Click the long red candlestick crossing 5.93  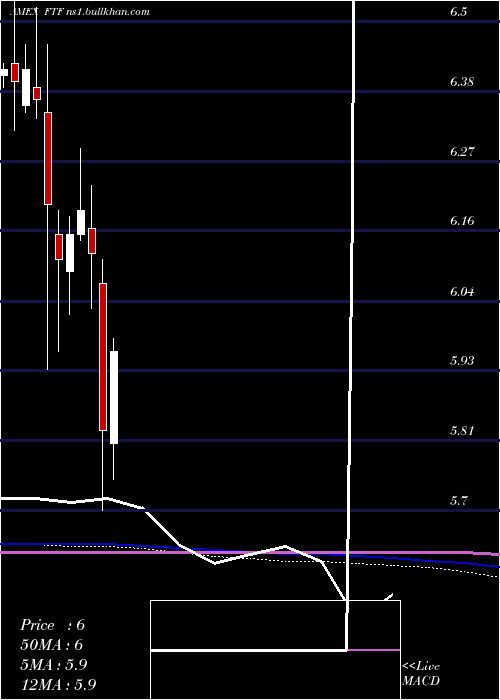[x=103, y=357]
